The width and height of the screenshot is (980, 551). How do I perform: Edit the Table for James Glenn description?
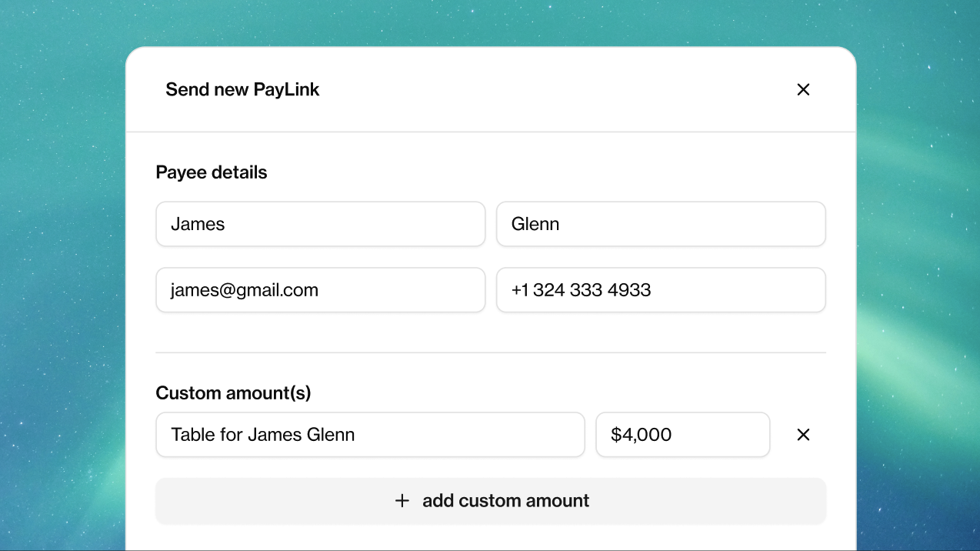370,435
